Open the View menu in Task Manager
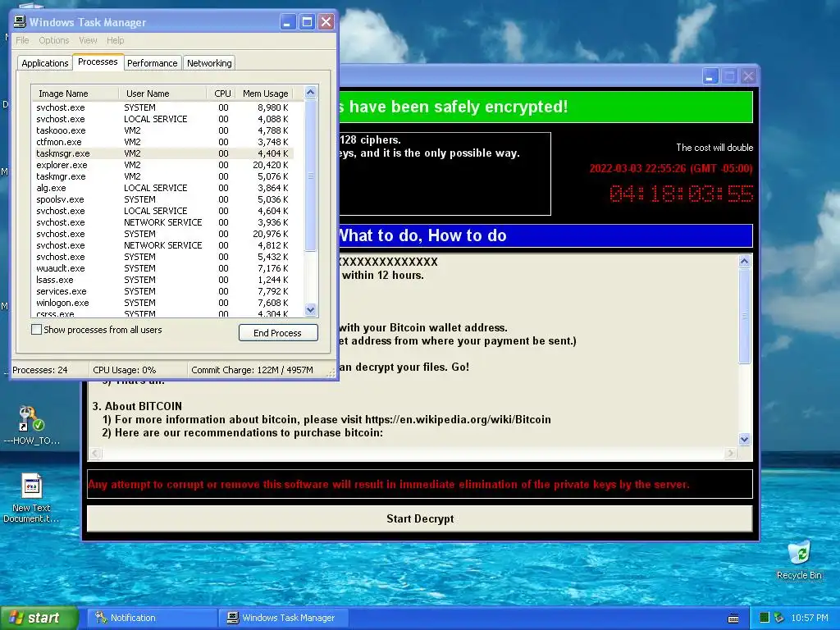 click(88, 40)
